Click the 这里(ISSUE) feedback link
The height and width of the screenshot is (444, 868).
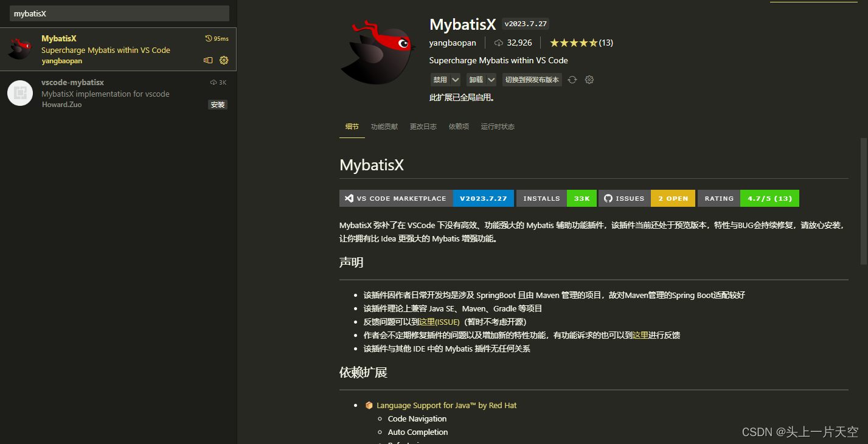tap(439, 322)
